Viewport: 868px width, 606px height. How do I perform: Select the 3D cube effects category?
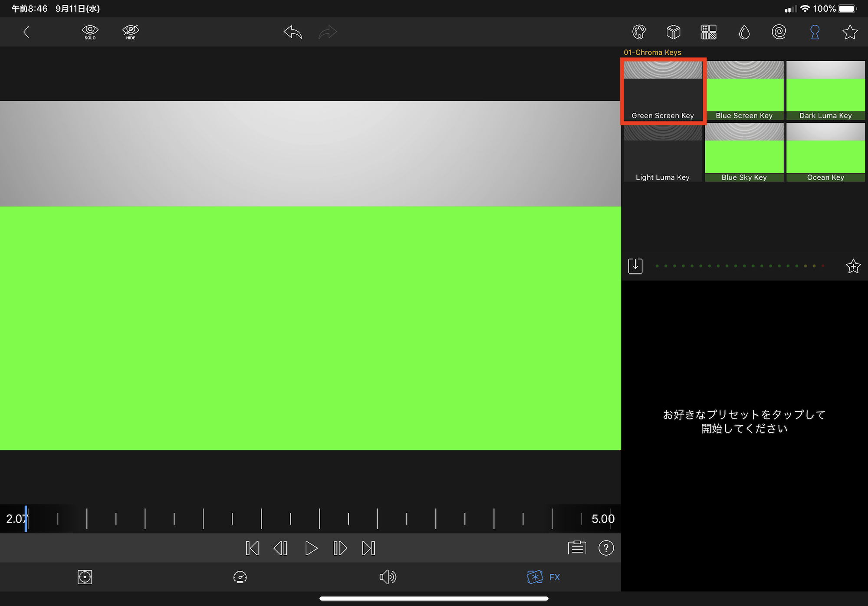tap(674, 32)
